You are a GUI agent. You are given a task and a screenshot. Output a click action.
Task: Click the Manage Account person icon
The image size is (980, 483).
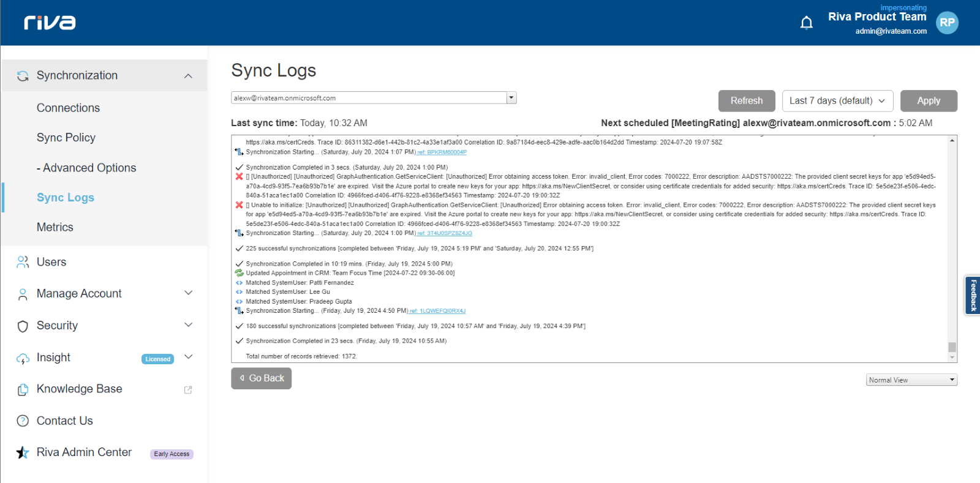(23, 294)
